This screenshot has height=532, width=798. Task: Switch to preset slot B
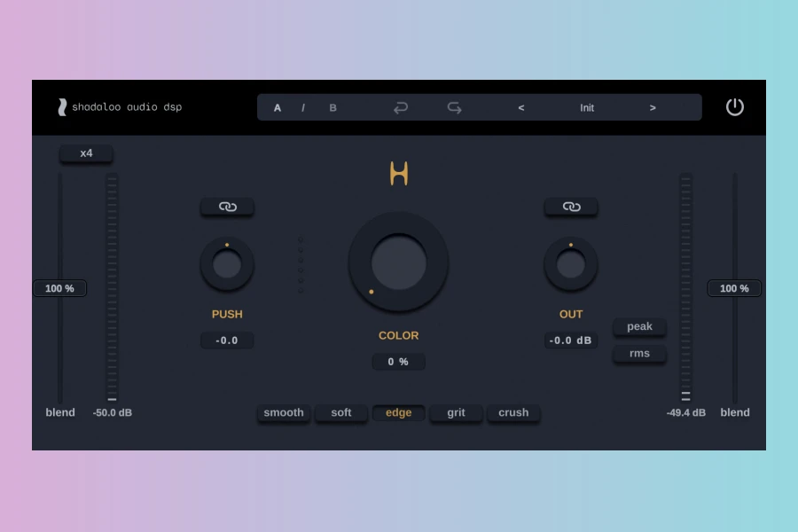pos(333,108)
